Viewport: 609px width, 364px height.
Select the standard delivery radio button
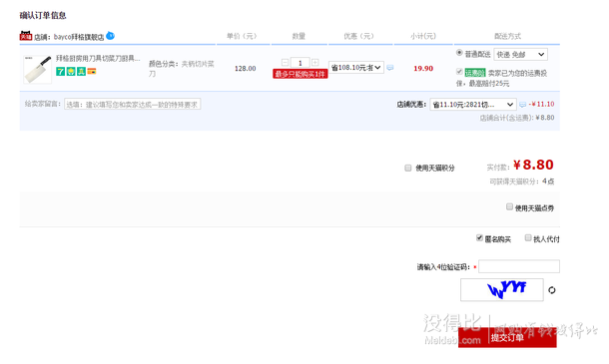tap(459, 53)
